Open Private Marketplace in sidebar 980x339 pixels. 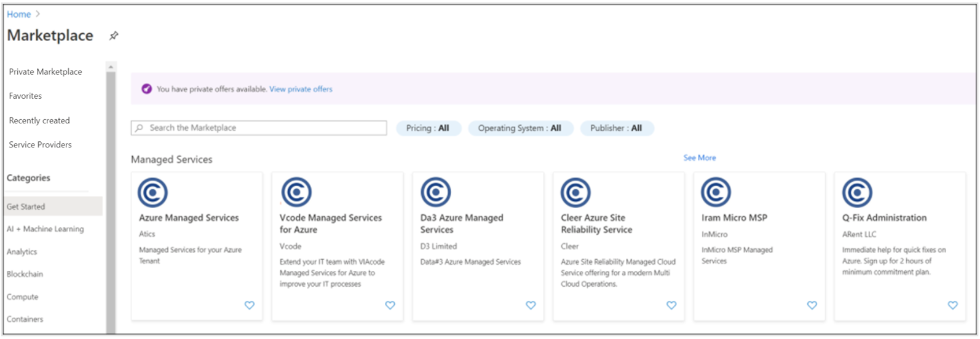click(x=45, y=72)
